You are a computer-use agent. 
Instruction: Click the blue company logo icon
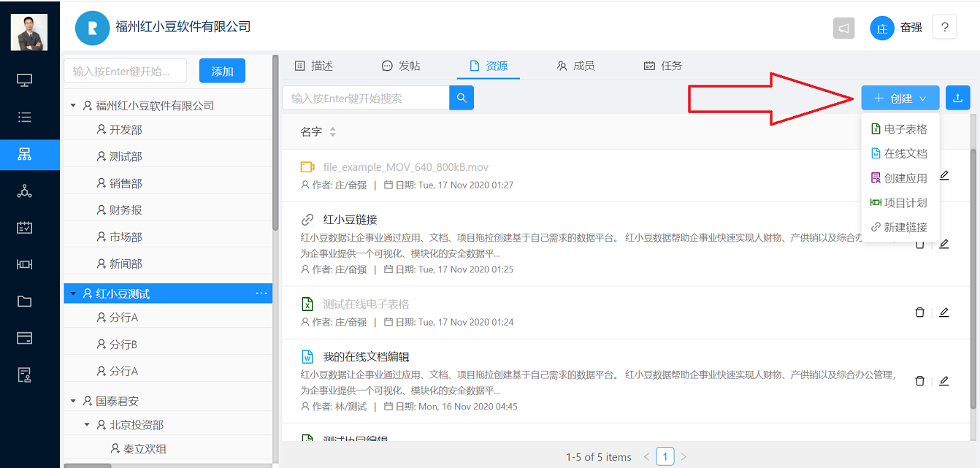point(92,28)
